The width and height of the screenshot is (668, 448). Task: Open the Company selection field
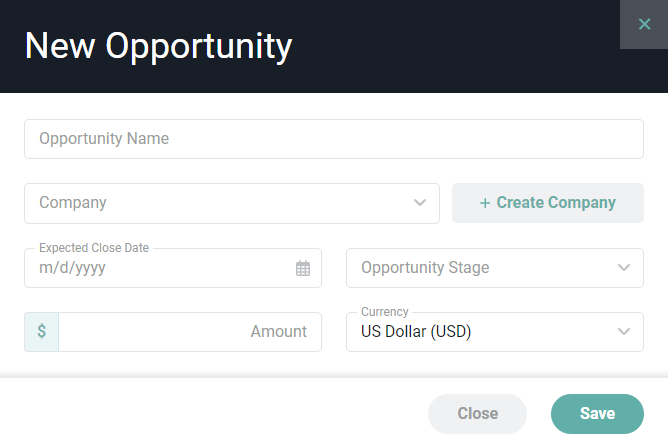click(220, 203)
